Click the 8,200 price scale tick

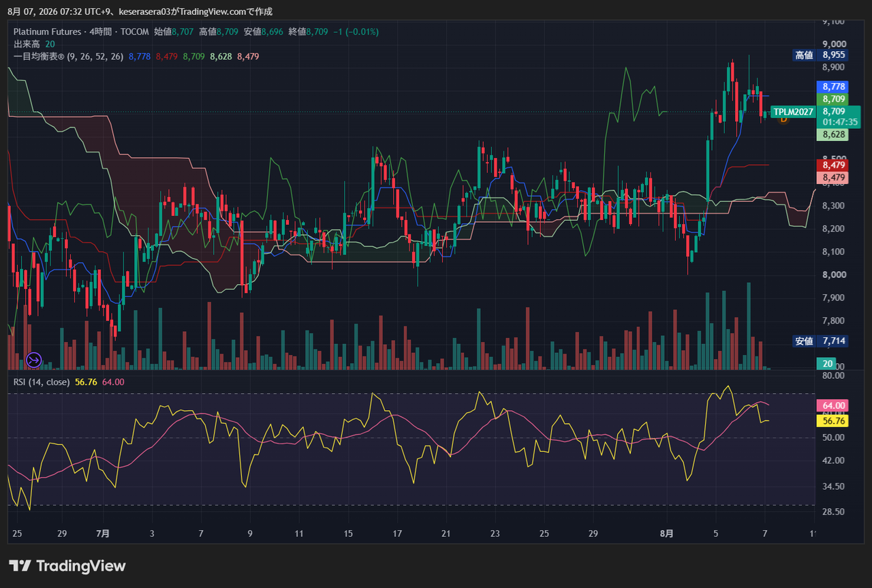834,228
